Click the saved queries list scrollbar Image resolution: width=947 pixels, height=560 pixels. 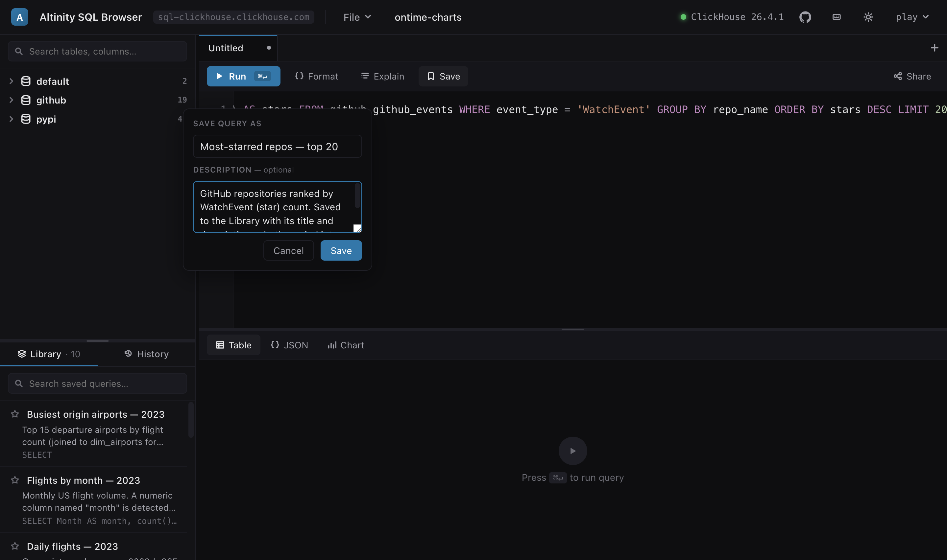[191, 420]
